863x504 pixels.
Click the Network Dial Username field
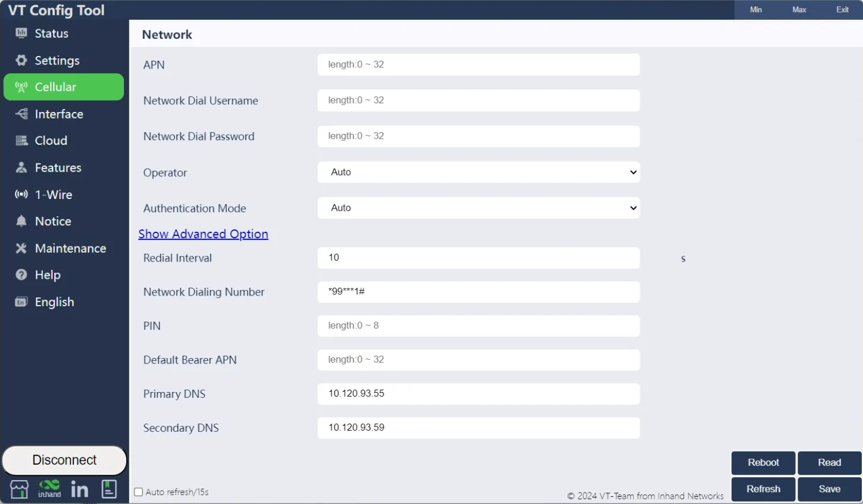pos(479,101)
